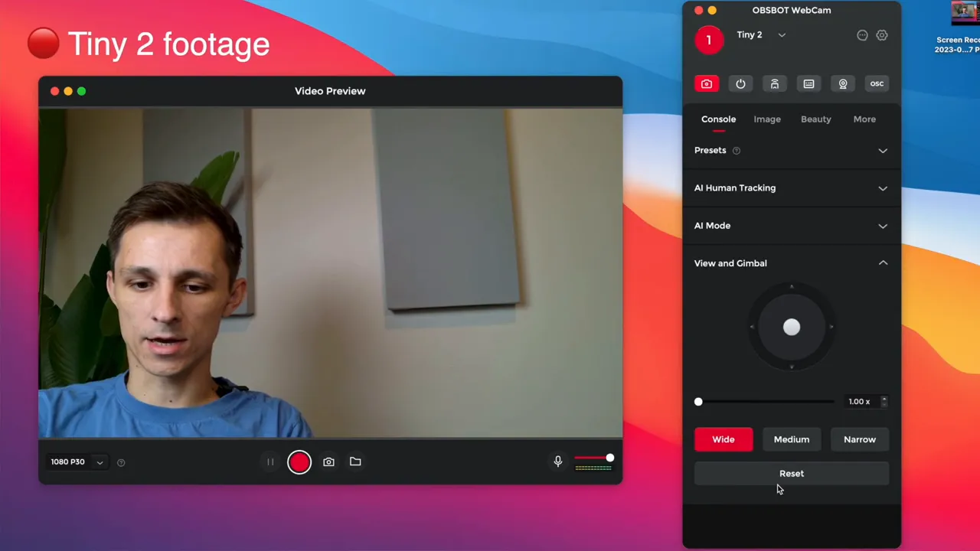Click the gimbal joystick center knob
Viewport: 980px width, 551px height.
click(x=792, y=328)
